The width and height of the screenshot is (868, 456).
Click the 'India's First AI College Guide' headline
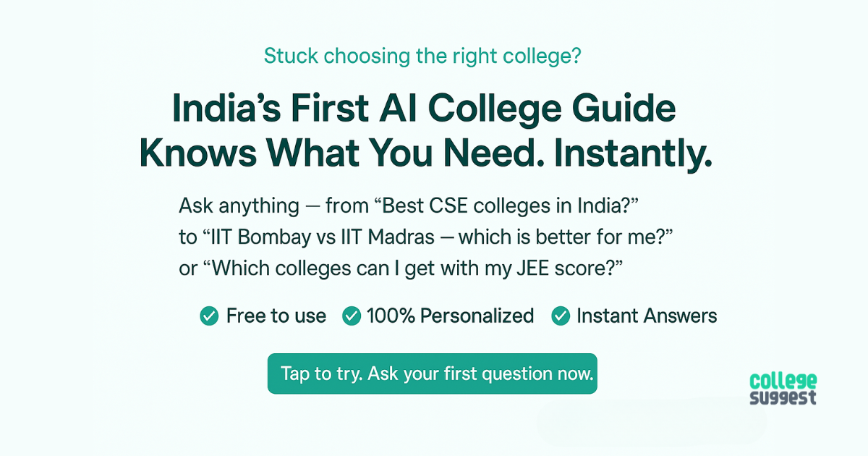[424, 109]
